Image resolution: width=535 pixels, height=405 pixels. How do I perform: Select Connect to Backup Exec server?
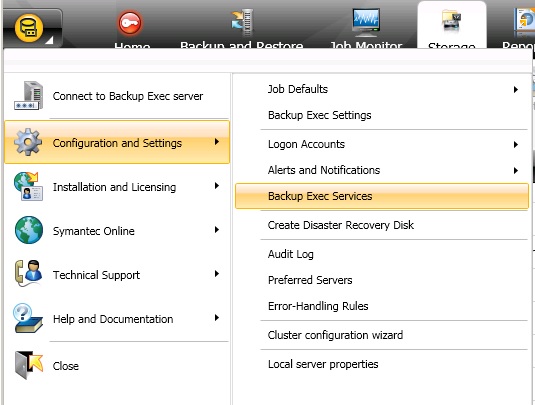(x=117, y=96)
